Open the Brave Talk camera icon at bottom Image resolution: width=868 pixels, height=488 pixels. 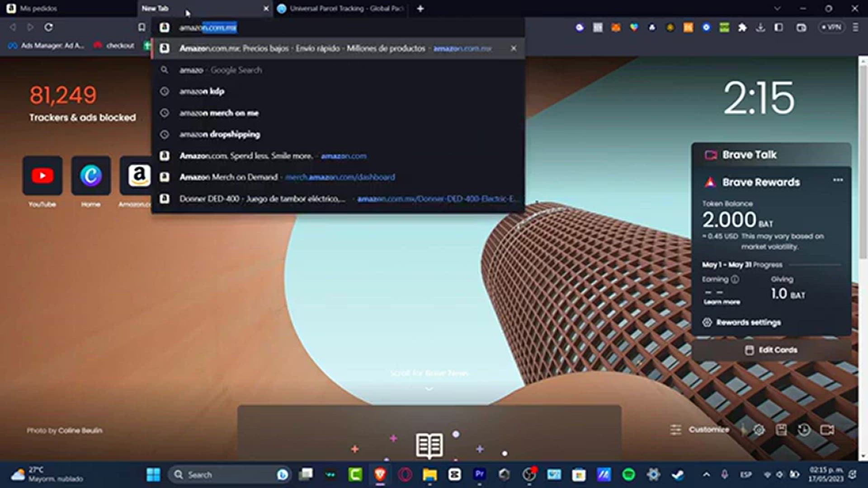click(x=827, y=430)
